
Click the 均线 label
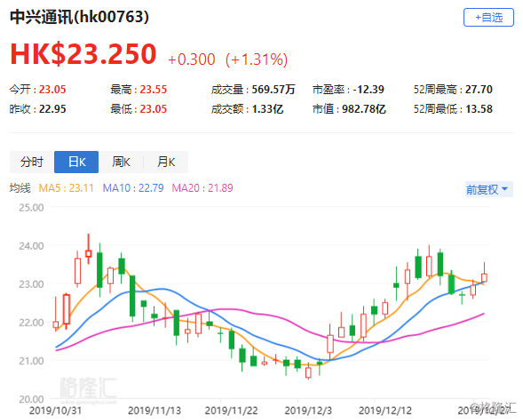pos(20,188)
